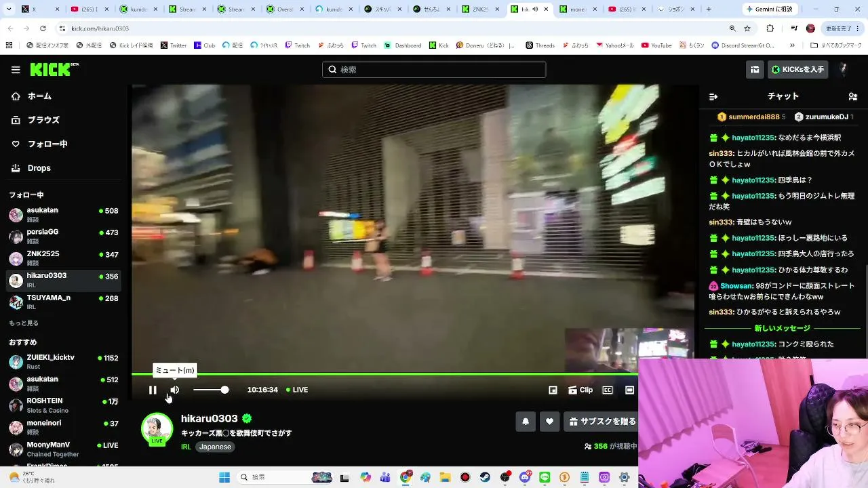This screenshot has width=868, height=488.
Task: Open ZUIEKI_kicktv recommended channel
Action: [64, 361]
